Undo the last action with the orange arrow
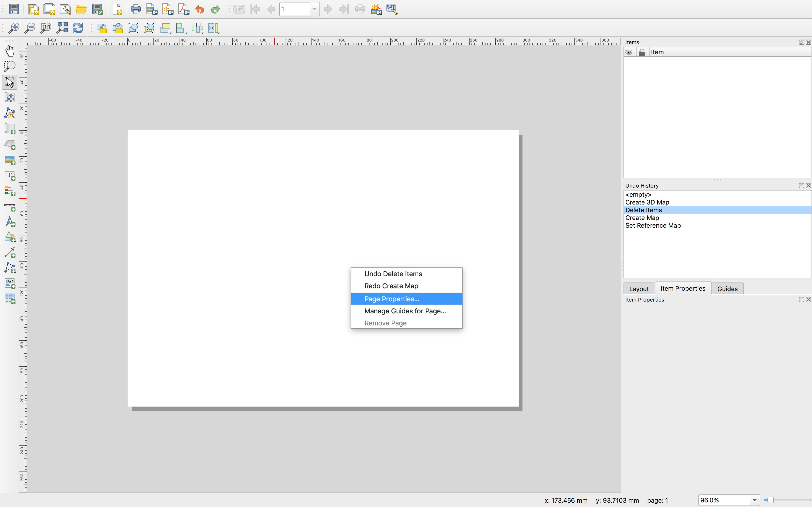This screenshot has height=507, width=812. point(200,9)
